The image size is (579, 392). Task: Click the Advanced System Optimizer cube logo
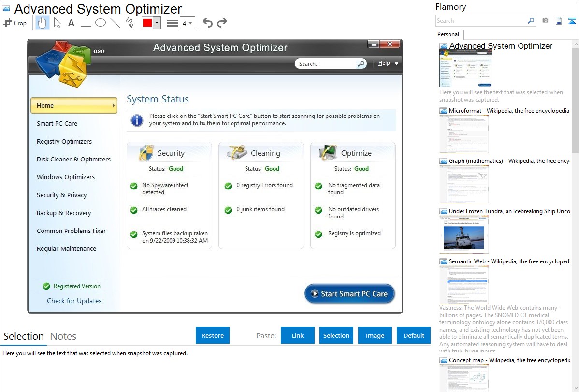[x=63, y=64]
